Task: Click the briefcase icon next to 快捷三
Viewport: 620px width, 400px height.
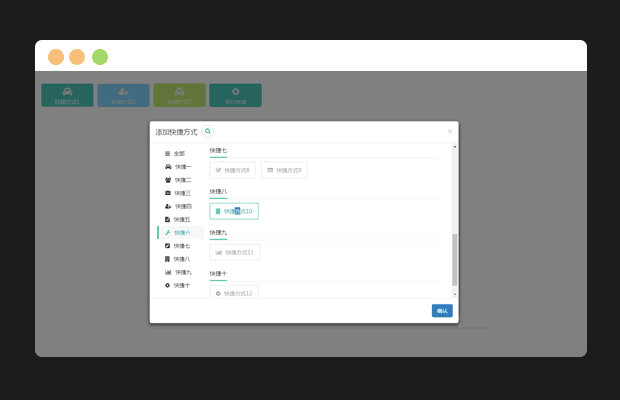Action: click(x=168, y=193)
